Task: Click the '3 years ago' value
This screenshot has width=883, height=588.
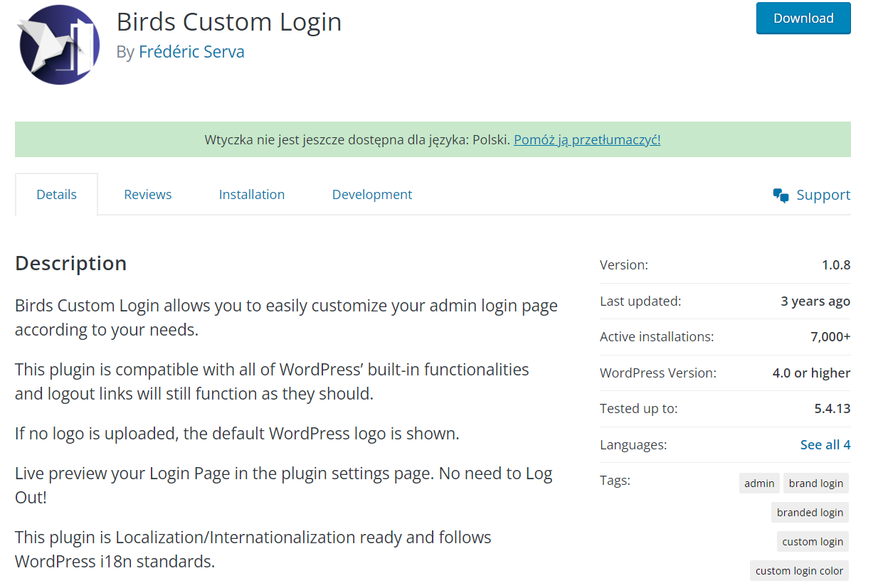Action: click(x=815, y=301)
